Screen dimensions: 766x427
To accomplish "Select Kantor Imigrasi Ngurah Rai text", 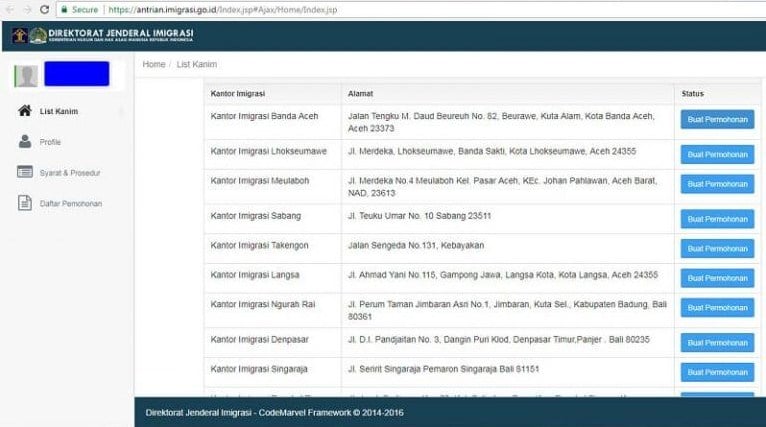I will (263, 304).
